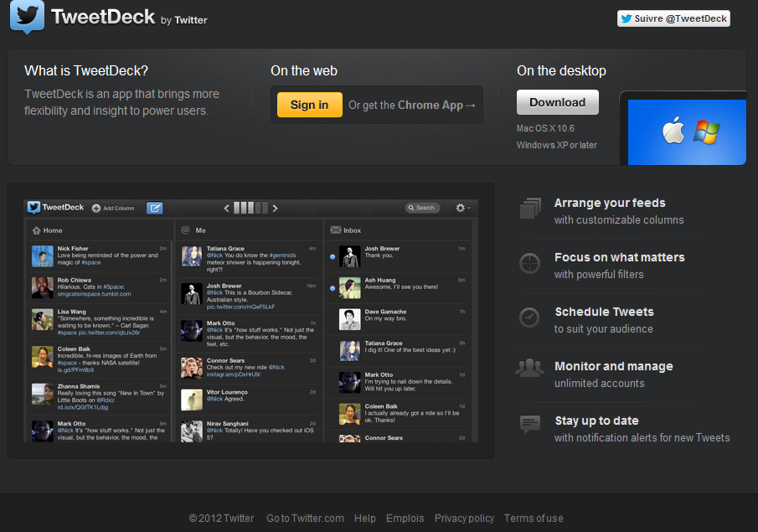The width and height of the screenshot is (758, 532).
Task: Click the @ icon on the Me column
Action: point(186,229)
